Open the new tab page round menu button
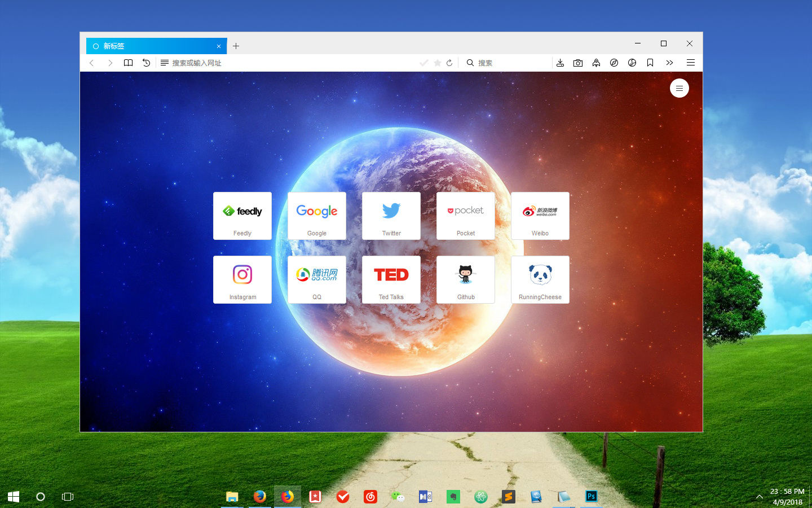Image resolution: width=812 pixels, height=508 pixels. pyautogui.click(x=679, y=88)
